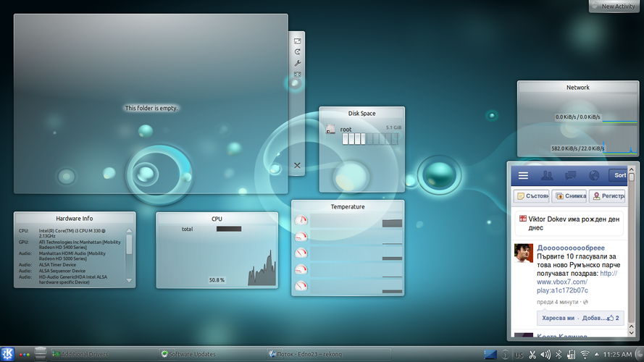Image resolution: width=644 pixels, height=362 pixels.
Task: Click the root drive icon in Disk Space
Action: point(330,130)
